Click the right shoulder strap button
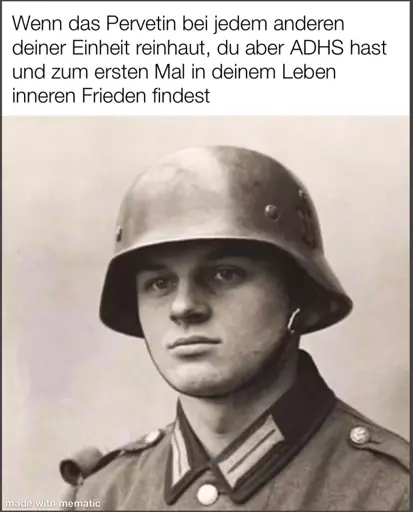The height and width of the screenshot is (512, 413). (359, 435)
